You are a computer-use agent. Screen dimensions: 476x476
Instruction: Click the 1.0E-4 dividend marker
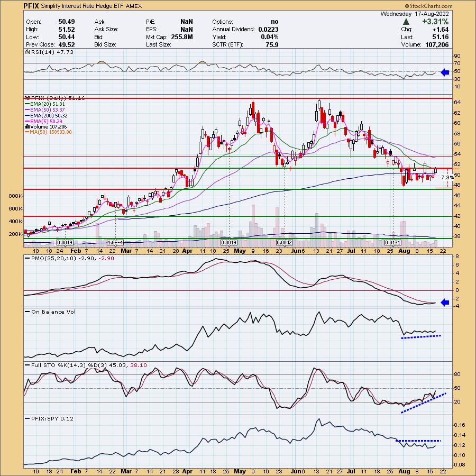pos(115,243)
